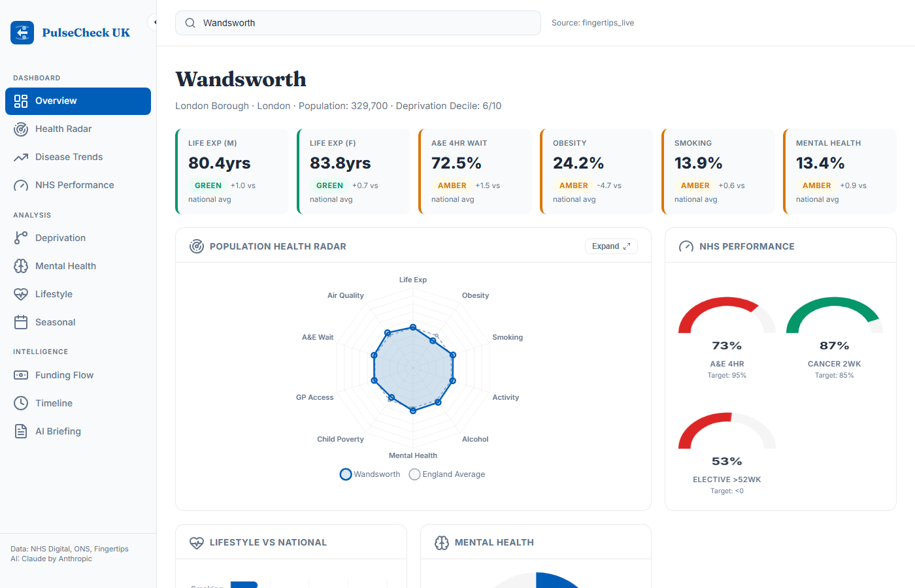Image resolution: width=915 pixels, height=588 pixels.
Task: Select the Health Radar sidebar icon
Action: tap(20, 129)
